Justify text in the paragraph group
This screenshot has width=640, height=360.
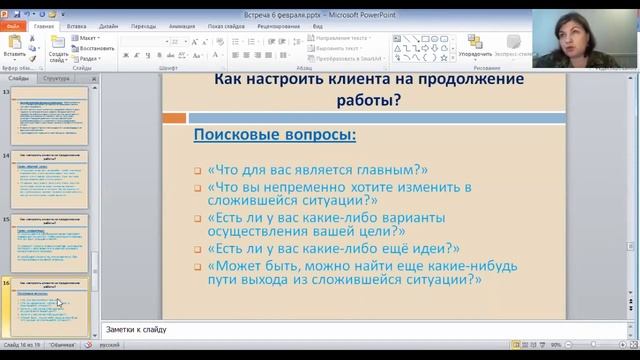[268, 55]
